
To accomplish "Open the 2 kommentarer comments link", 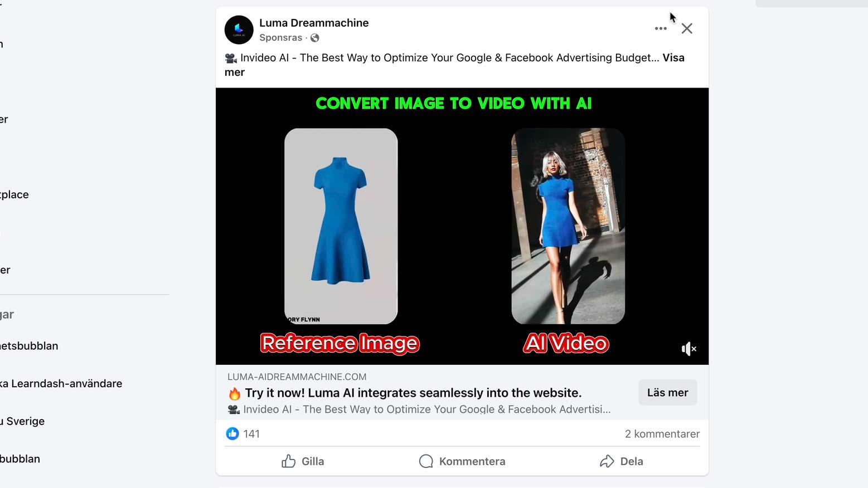I will 662,434.
